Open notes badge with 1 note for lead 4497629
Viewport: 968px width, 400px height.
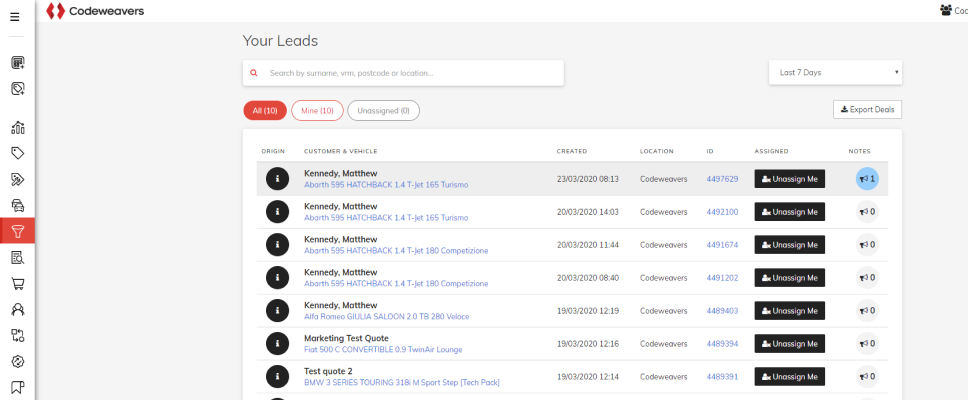click(867, 179)
